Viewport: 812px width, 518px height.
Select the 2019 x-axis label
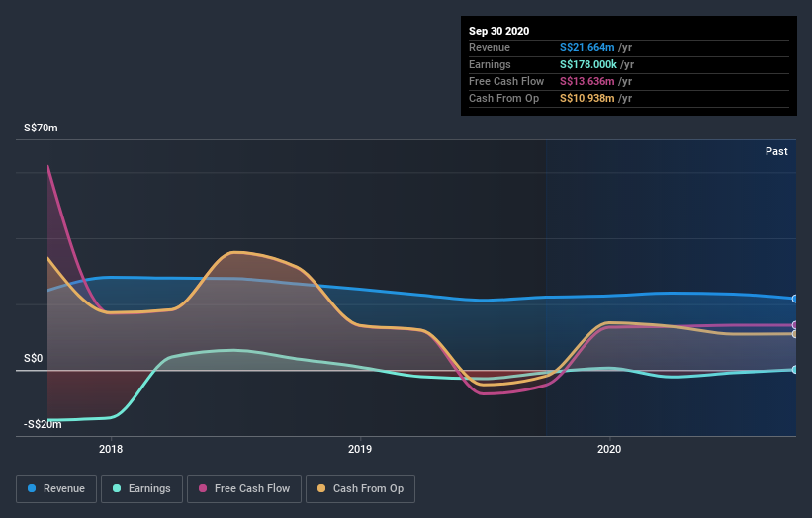pos(360,449)
